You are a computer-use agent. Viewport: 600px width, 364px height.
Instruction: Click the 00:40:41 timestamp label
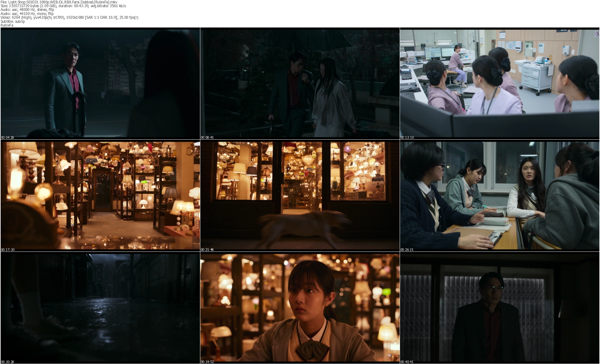tap(407, 362)
